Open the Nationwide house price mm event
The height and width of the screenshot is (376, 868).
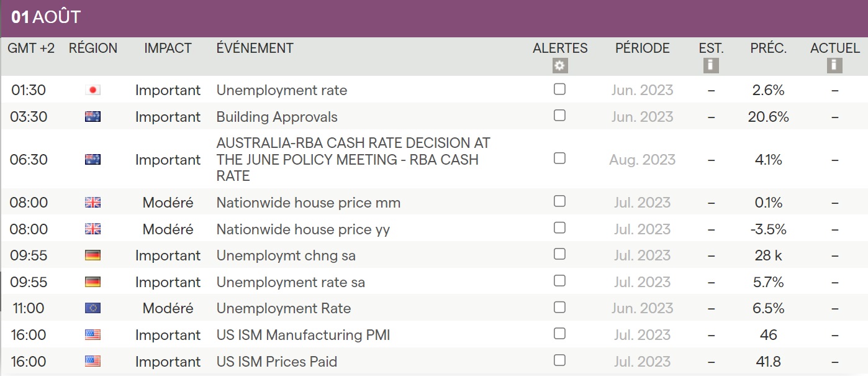tap(308, 203)
